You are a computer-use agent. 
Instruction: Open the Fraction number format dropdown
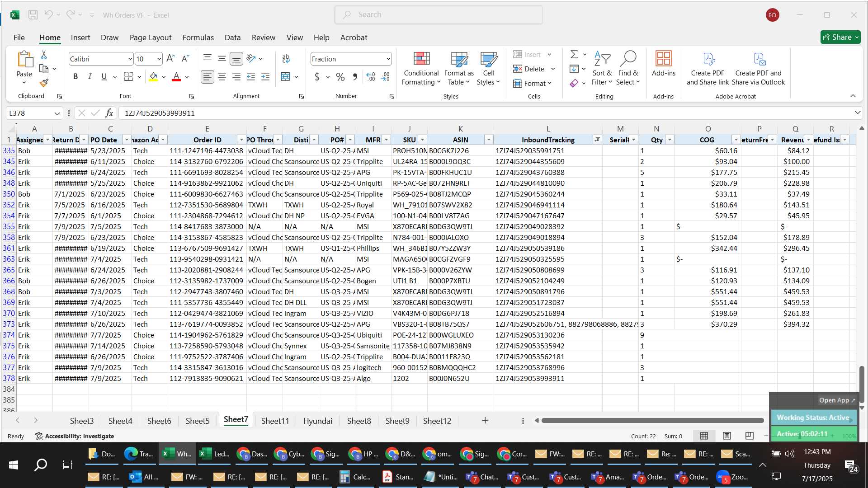[x=388, y=59]
